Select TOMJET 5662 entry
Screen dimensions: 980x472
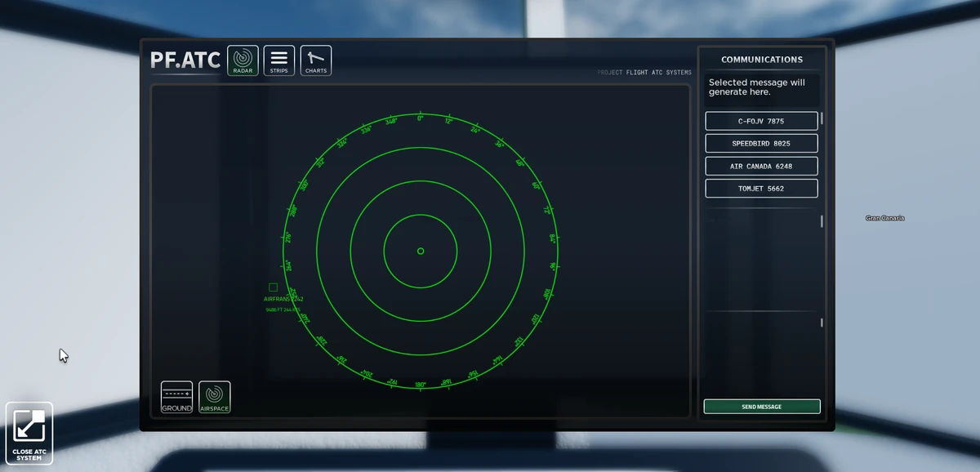coord(761,188)
